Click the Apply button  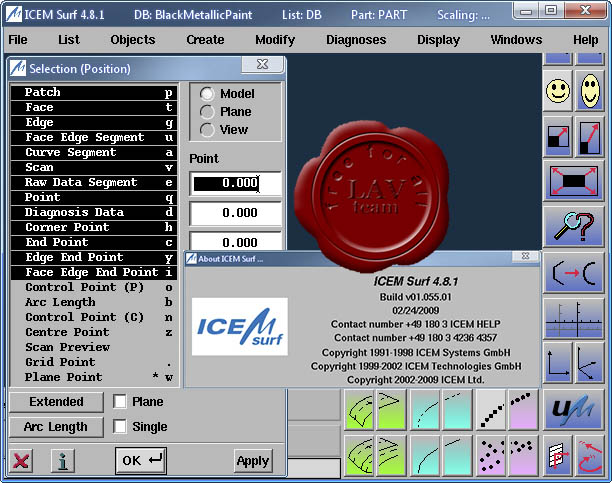tap(253, 461)
